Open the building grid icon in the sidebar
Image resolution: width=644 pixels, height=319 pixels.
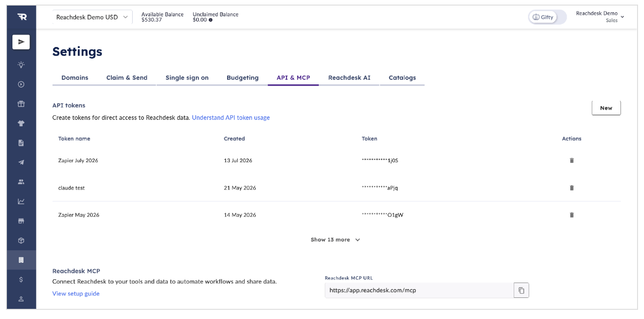(x=21, y=260)
